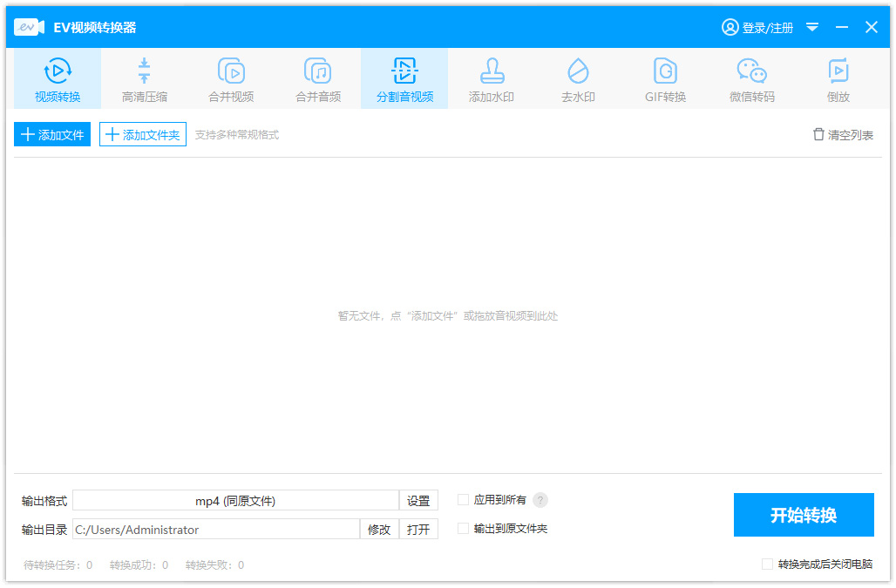Click 打开 to open the output directory

click(x=418, y=529)
